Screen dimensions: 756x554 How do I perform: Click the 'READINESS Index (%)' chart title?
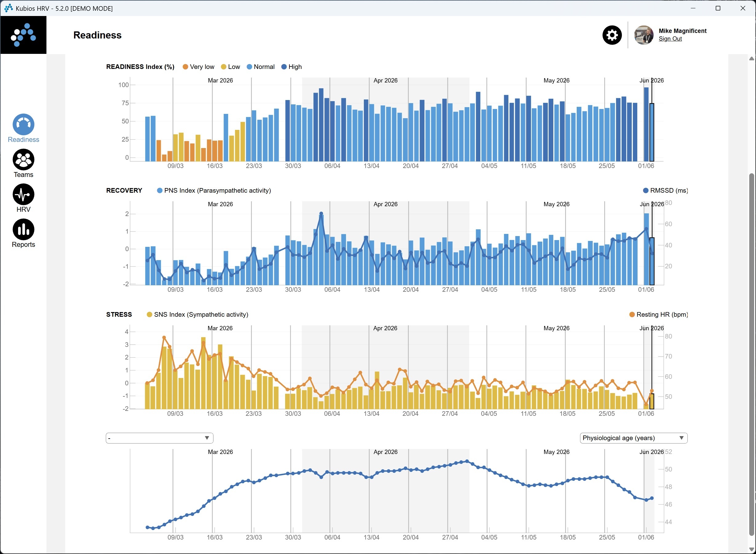pyautogui.click(x=141, y=67)
